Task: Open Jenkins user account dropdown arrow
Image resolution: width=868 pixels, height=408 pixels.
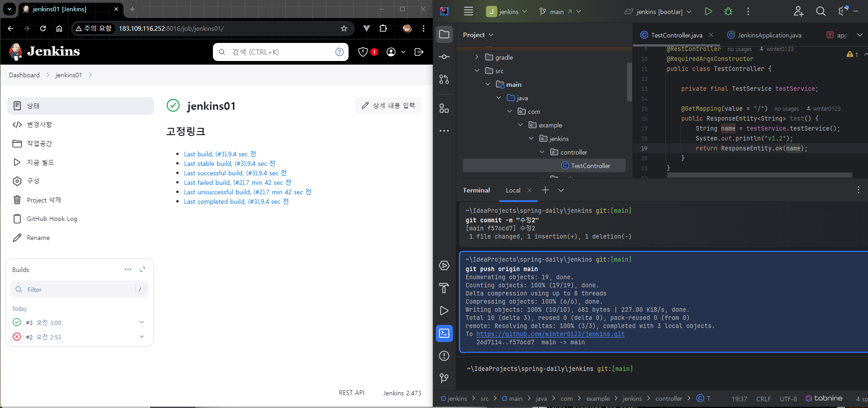Action: (x=403, y=52)
